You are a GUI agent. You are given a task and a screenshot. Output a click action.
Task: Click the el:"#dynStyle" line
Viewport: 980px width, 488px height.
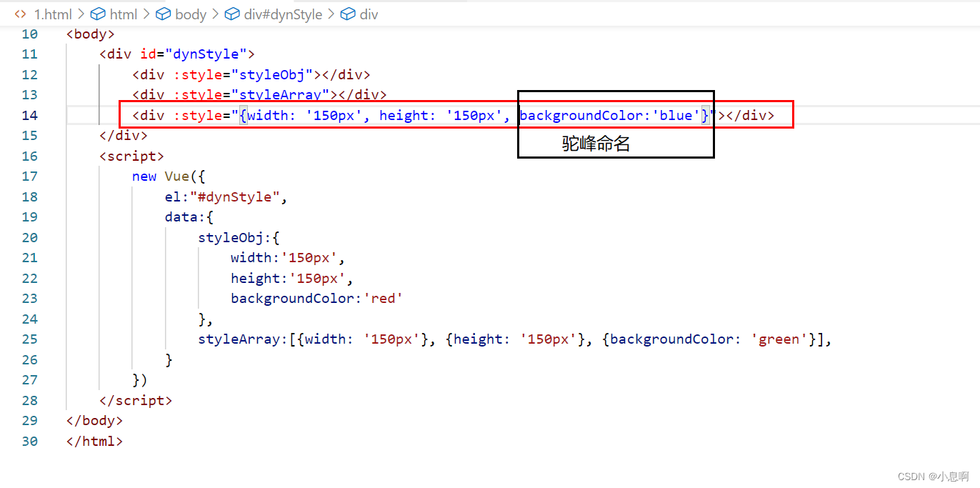[226, 197]
